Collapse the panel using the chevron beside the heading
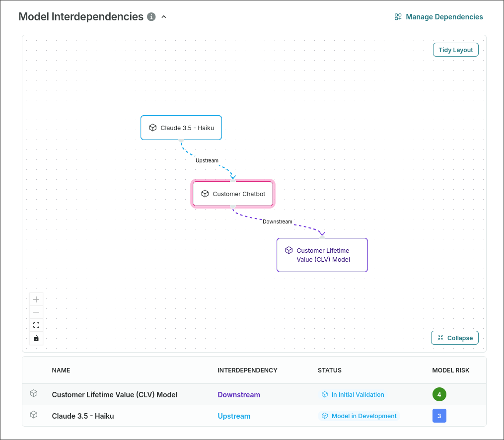 click(x=164, y=16)
